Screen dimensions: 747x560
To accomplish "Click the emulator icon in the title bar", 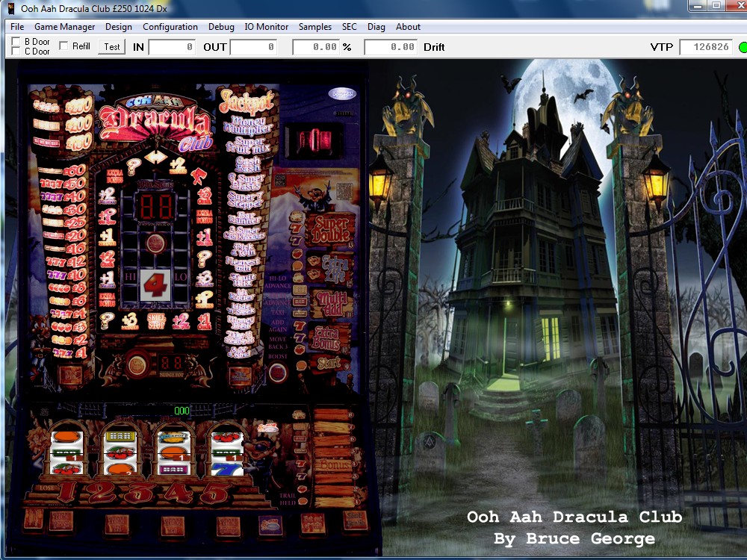I will (11, 8).
